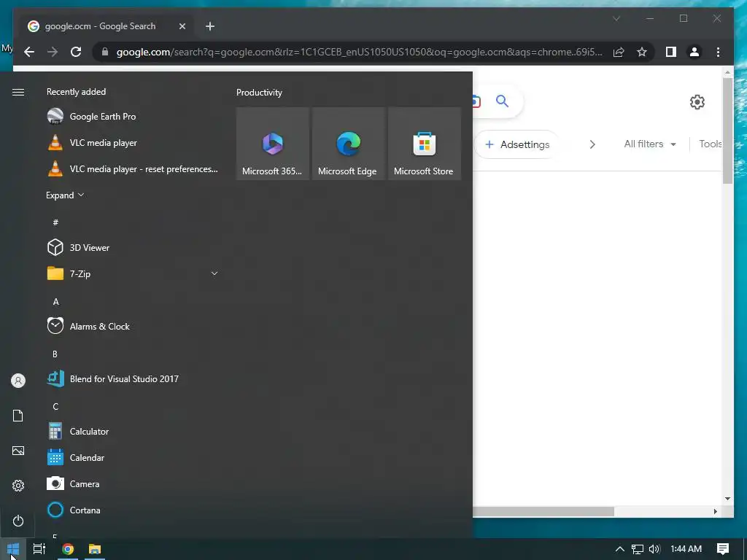This screenshot has width=747, height=560.
Task: Open Task View on the taskbar
Action: point(39,549)
